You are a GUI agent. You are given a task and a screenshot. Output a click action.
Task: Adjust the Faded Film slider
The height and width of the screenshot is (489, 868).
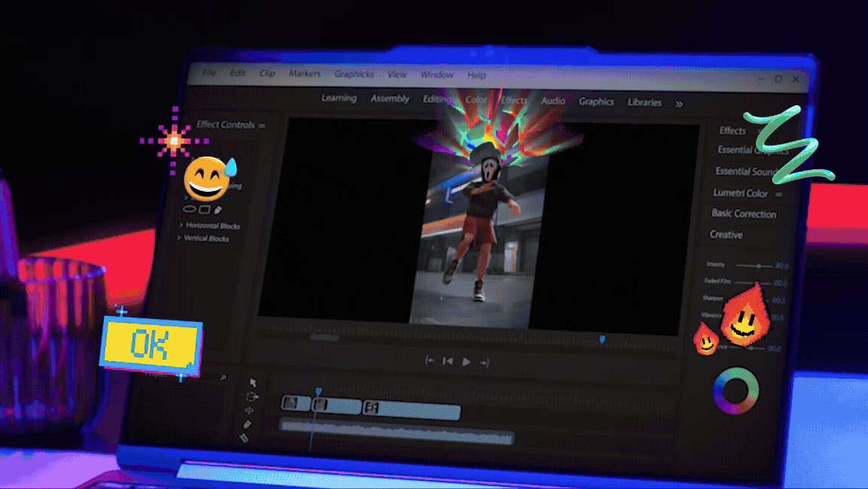[753, 282]
